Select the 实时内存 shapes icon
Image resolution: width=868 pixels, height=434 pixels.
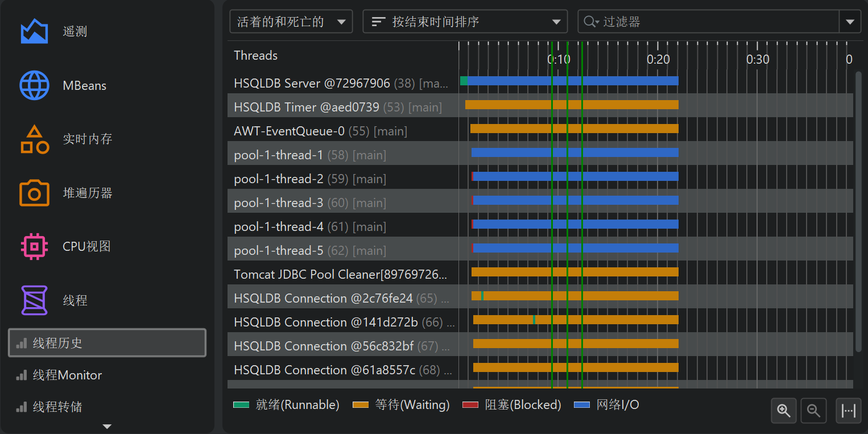[x=34, y=139]
